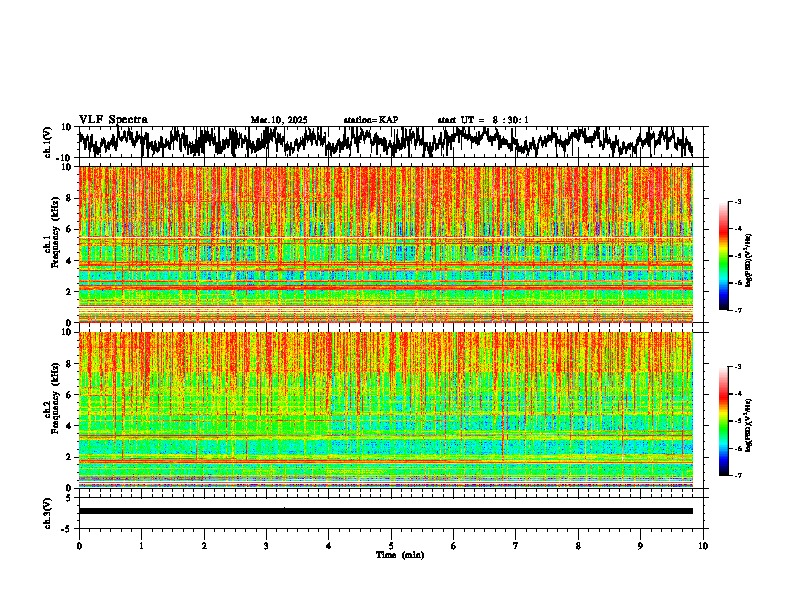
Task: Click time axis tick label '6'
Action: click(x=454, y=546)
